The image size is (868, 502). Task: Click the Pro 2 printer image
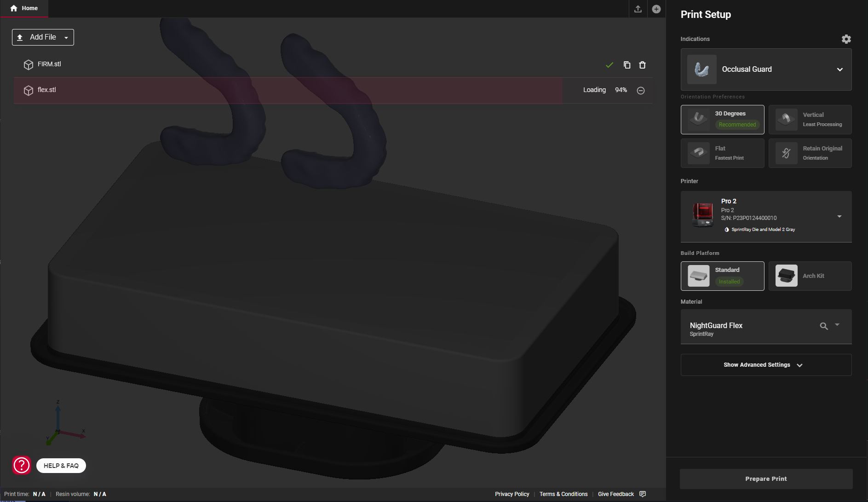tap(702, 215)
